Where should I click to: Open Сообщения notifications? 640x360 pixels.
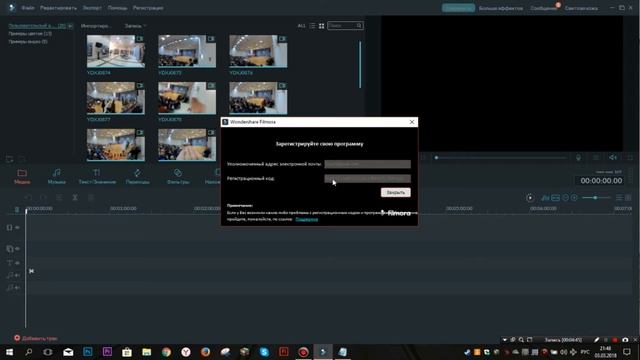543,8
